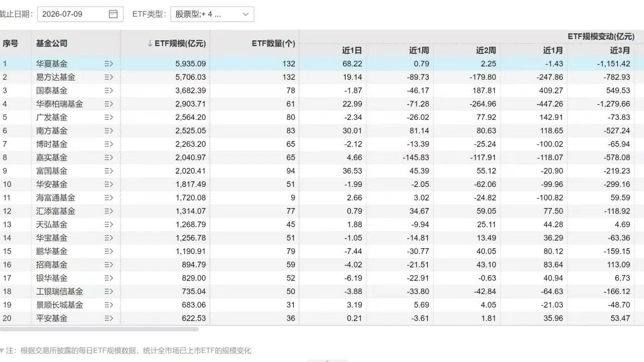Image resolution: width=644 pixels, height=362 pixels.
Task: Open detail icon for 国泰基金 row
Action: click(109, 91)
